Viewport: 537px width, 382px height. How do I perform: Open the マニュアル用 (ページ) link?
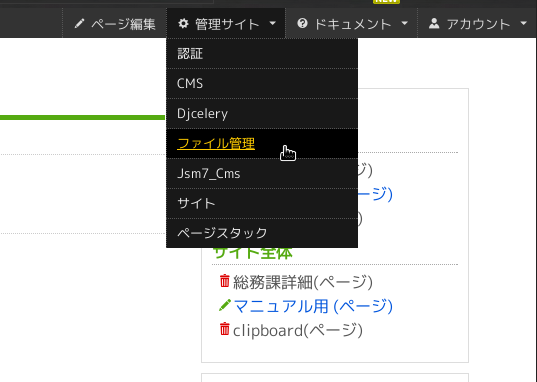(x=313, y=306)
